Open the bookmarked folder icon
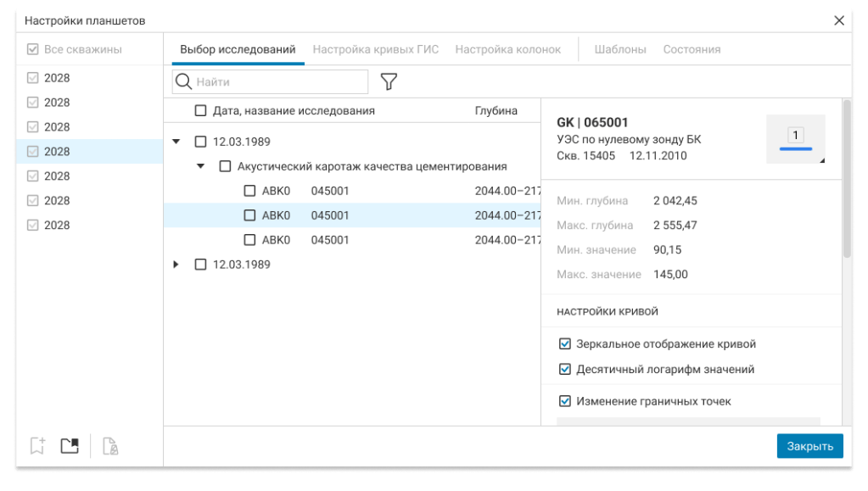 click(x=70, y=445)
